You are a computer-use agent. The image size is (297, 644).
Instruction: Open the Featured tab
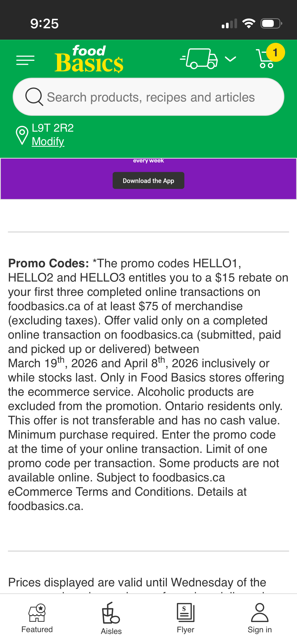pyautogui.click(x=37, y=618)
